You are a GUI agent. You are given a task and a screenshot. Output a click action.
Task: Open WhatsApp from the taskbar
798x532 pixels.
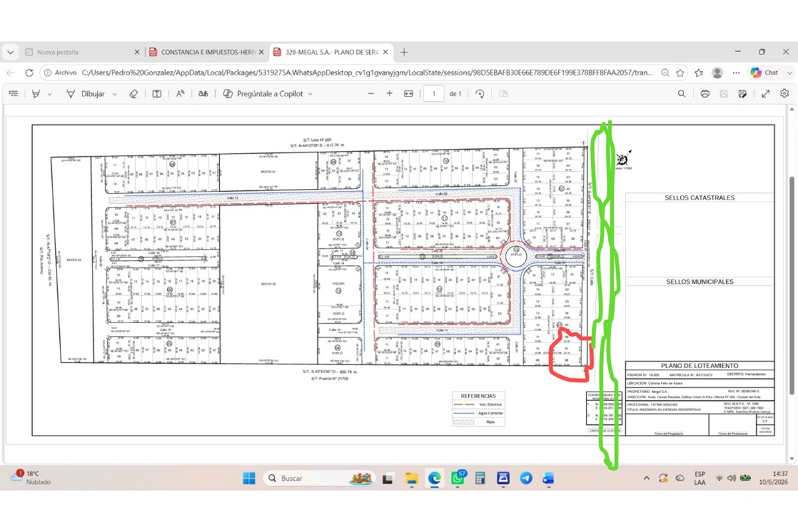(x=458, y=478)
